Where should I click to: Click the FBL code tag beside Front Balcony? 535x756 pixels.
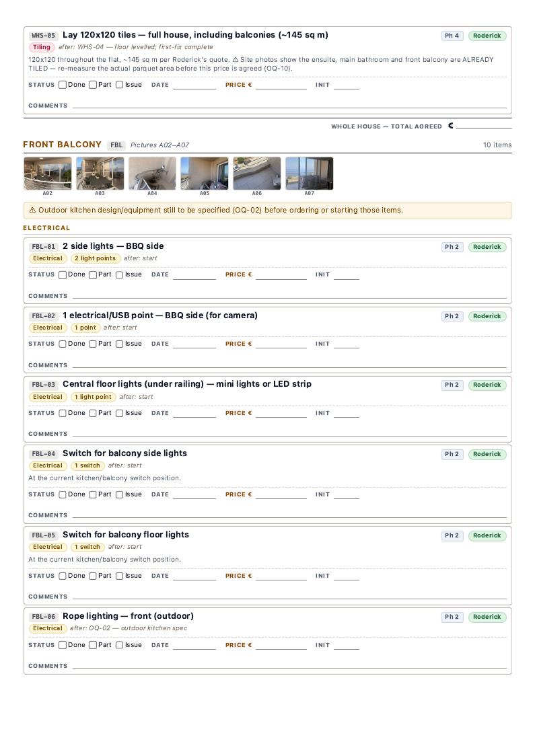(116, 145)
